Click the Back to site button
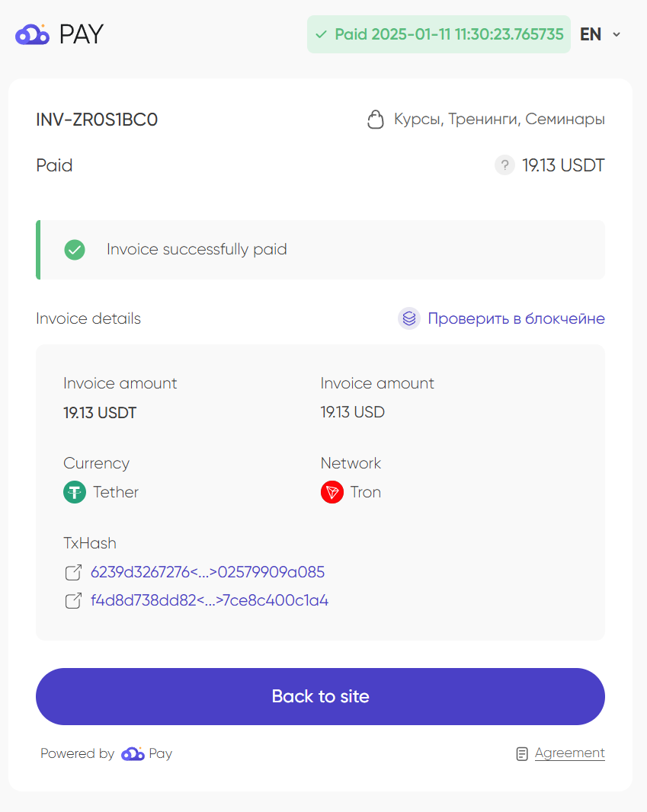 (320, 696)
